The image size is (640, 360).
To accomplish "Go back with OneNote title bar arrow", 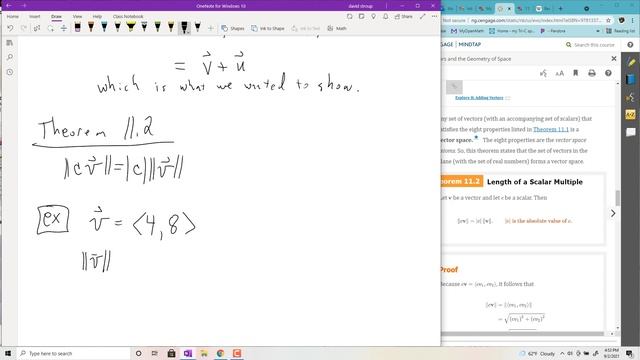I will [9, 6].
